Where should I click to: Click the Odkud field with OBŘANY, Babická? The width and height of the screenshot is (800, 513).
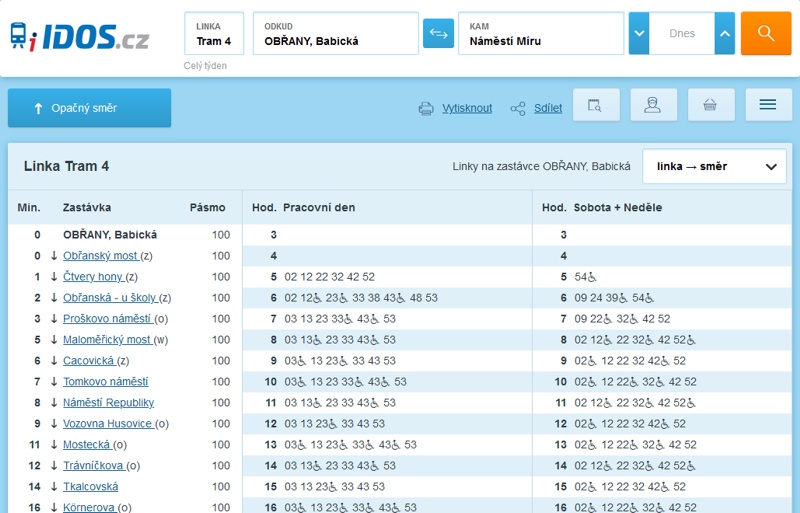point(335,34)
